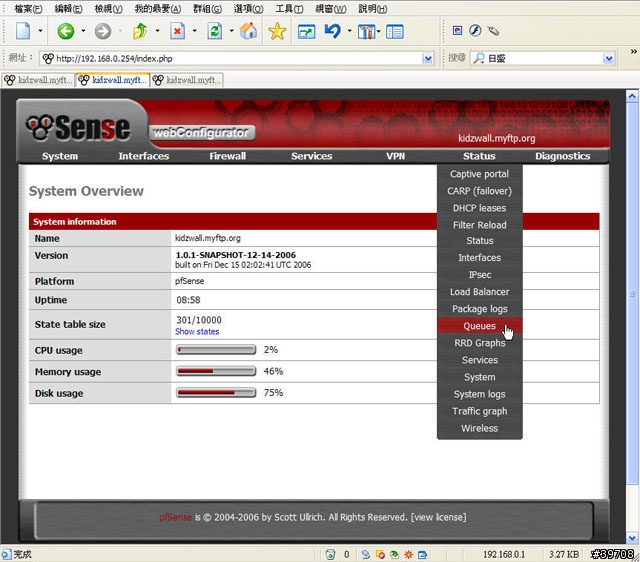Click the [view license] link
This screenshot has height=562, width=640.
click(438, 517)
